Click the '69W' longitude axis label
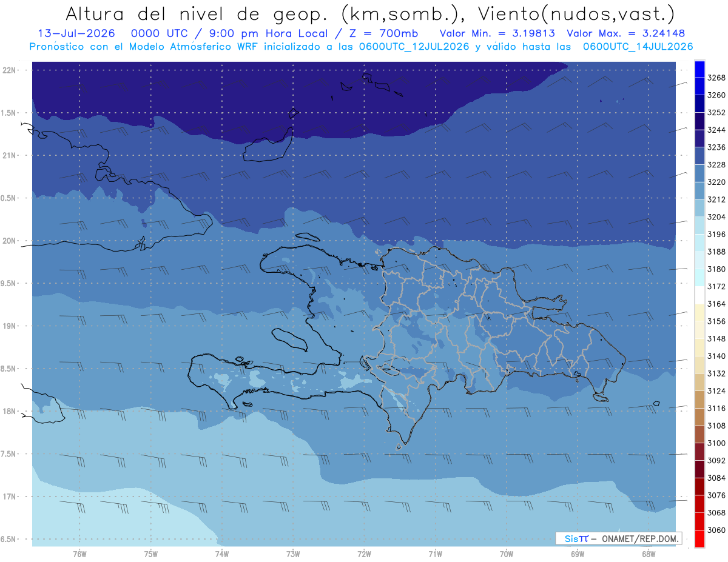728x562 pixels. [x=578, y=554]
